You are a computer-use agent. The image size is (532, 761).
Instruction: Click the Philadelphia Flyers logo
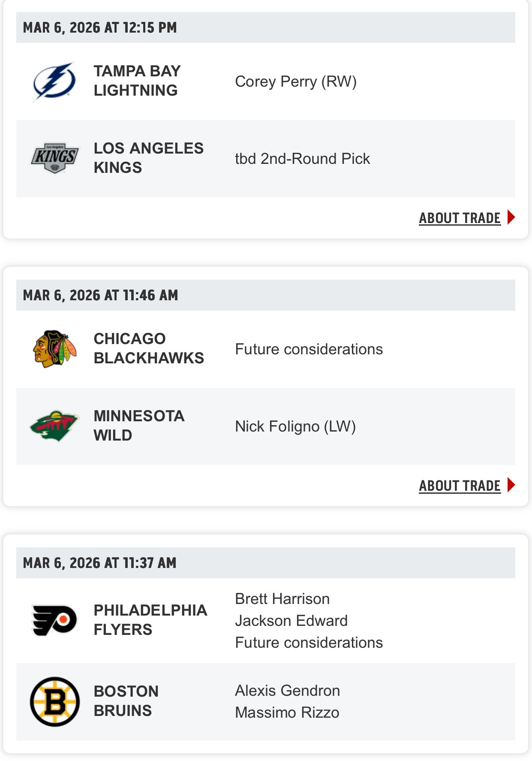54,620
